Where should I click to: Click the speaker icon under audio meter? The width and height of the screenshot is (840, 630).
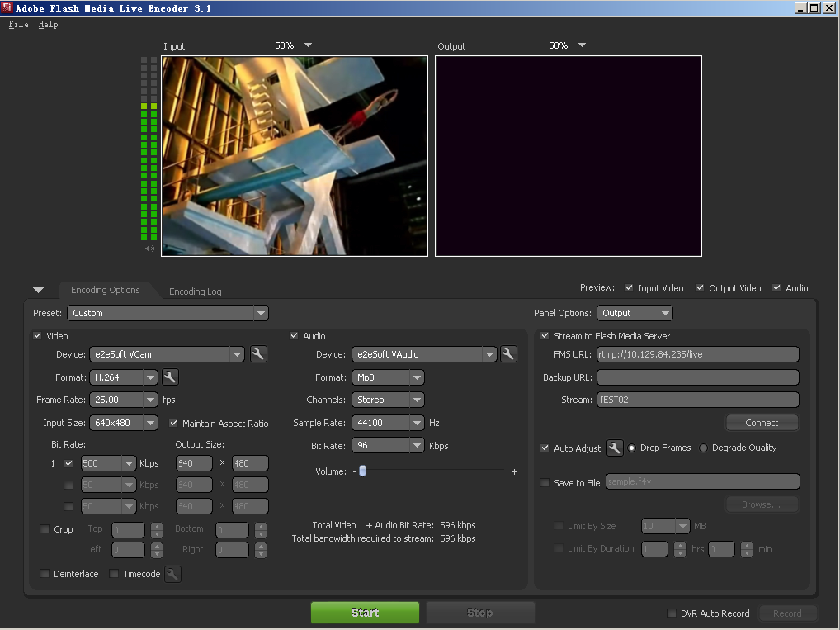coord(149,249)
